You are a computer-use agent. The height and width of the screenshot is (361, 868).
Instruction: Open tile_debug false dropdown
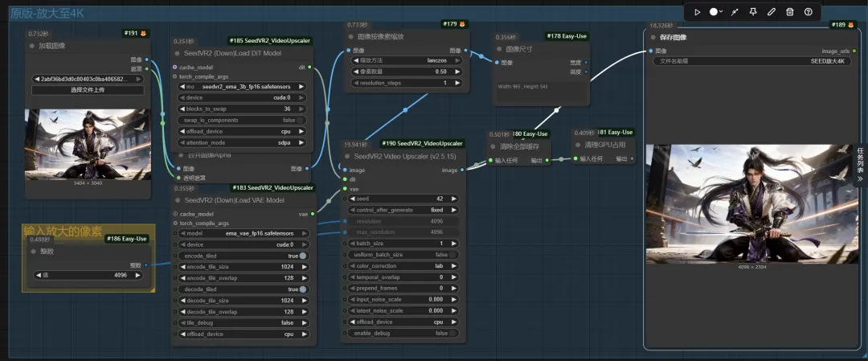point(244,322)
